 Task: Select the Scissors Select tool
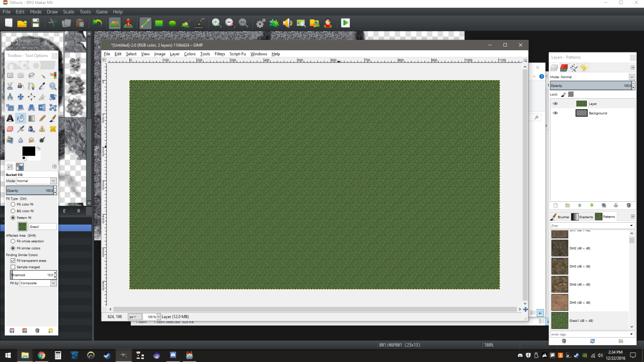coord(10,86)
